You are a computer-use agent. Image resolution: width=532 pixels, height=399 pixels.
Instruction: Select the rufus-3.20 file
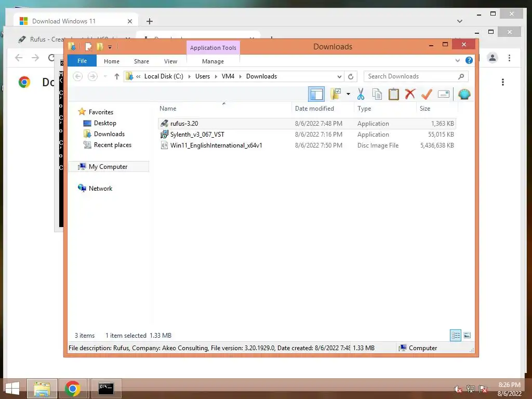click(307, 124)
